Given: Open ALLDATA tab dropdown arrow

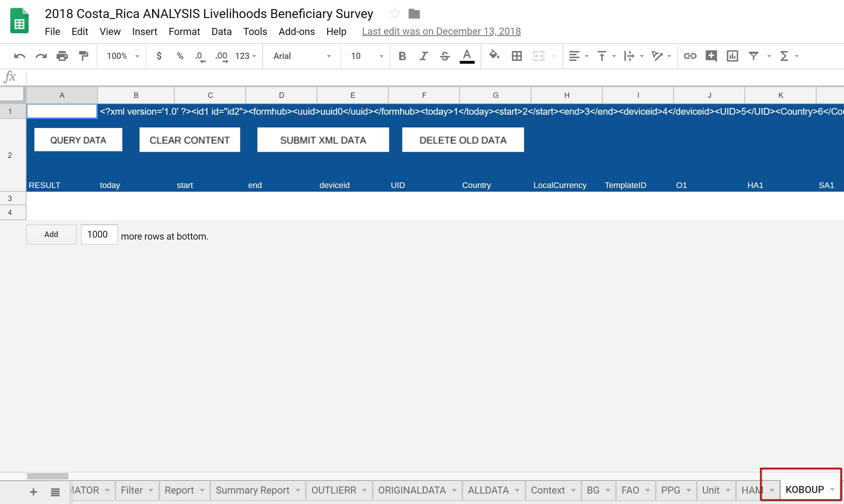Looking at the screenshot, I should pos(517,490).
